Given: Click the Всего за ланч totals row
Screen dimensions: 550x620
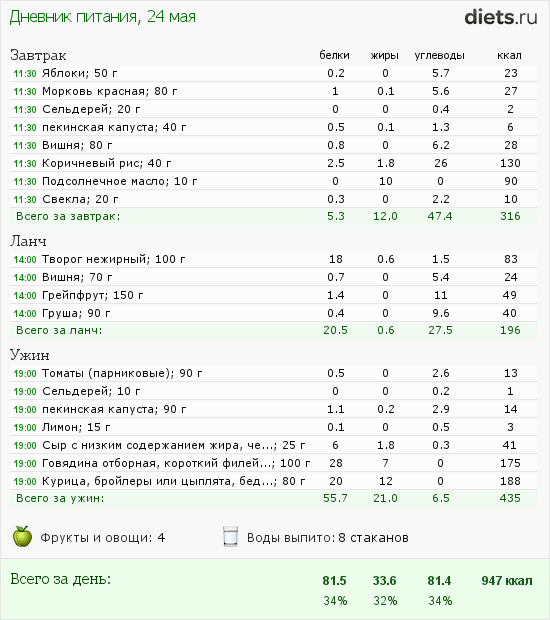Looking at the screenshot, I should coord(273,330).
